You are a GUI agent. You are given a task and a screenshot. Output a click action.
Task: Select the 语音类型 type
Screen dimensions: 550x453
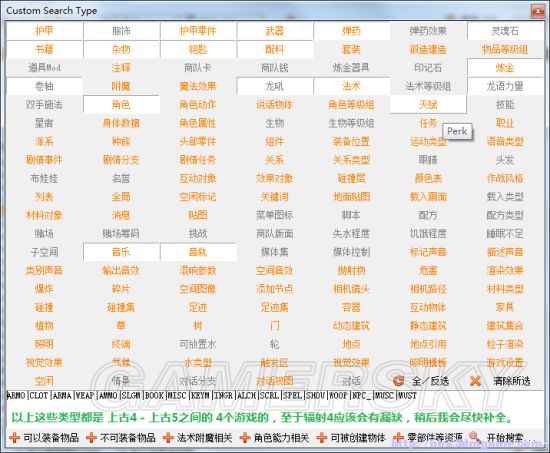click(505, 141)
